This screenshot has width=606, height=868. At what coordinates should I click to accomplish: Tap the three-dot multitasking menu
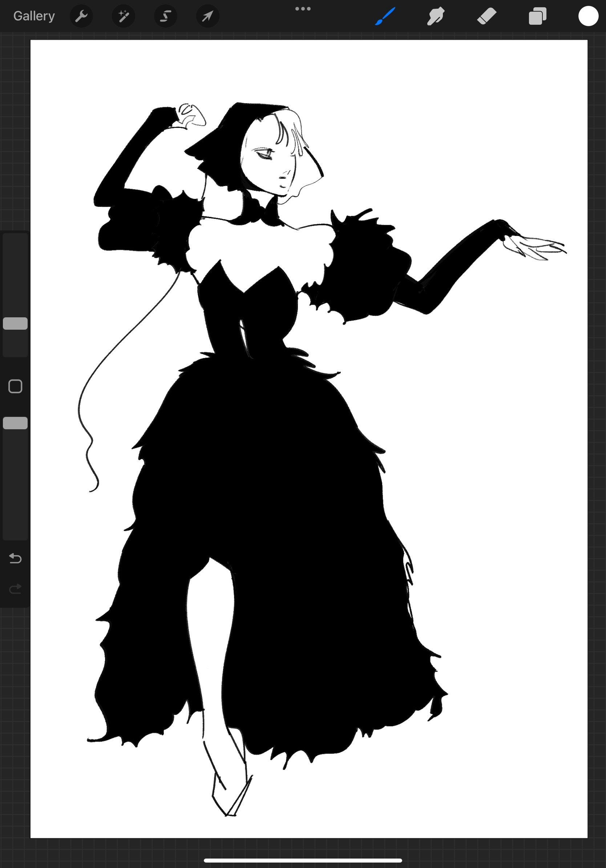[303, 9]
